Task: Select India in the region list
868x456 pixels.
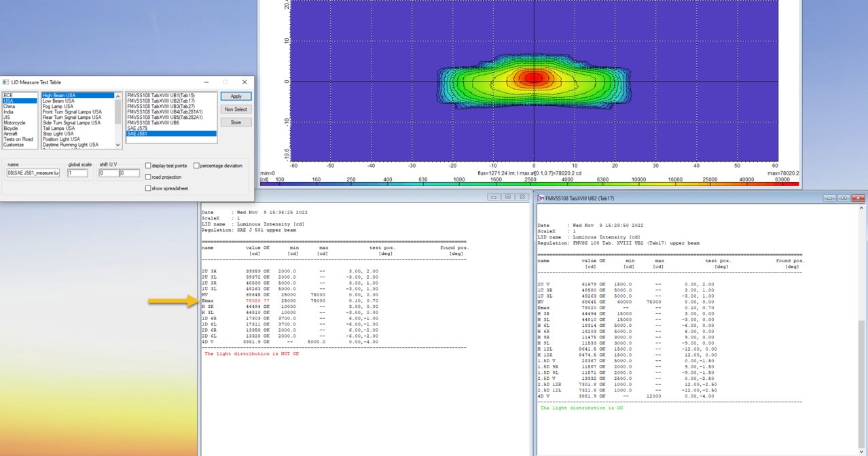Action: pos(19,111)
